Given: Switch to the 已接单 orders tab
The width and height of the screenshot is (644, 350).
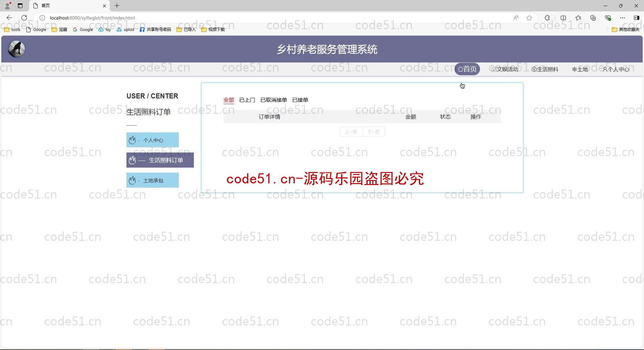Looking at the screenshot, I should point(300,100).
